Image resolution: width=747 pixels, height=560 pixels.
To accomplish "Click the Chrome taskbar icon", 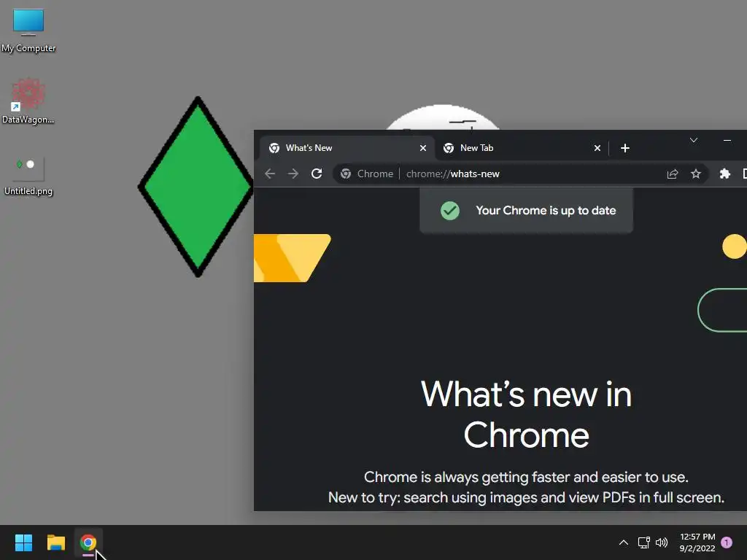I will coord(88,542).
